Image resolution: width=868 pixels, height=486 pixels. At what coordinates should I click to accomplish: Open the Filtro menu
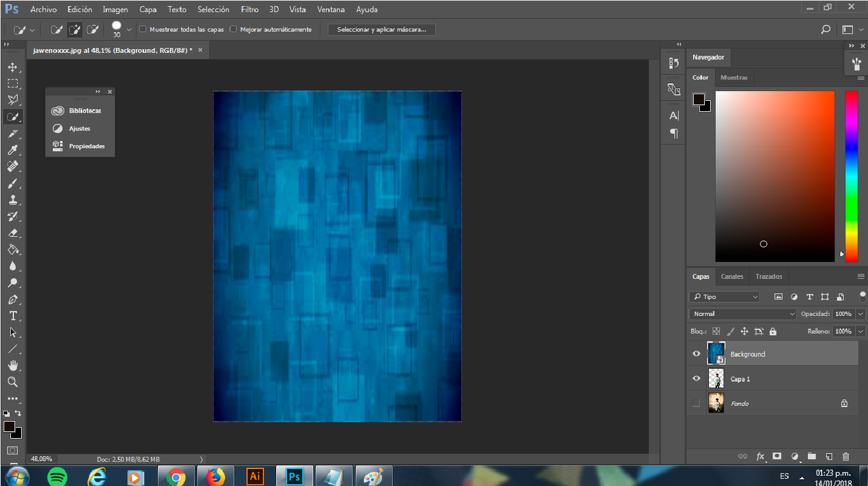tap(249, 10)
